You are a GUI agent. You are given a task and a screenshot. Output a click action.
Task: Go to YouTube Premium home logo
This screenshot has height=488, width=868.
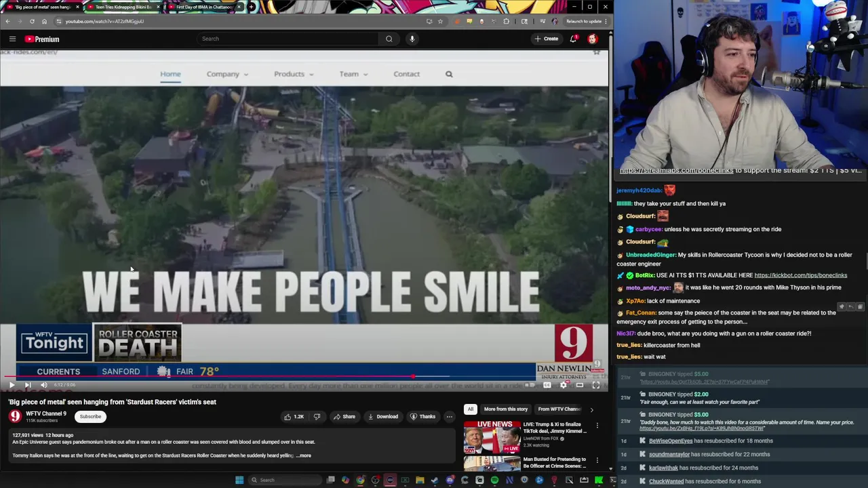tap(42, 39)
